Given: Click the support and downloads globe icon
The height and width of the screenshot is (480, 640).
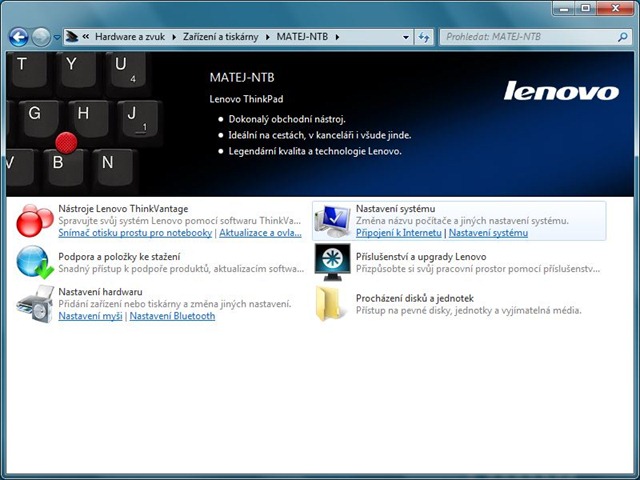Looking at the screenshot, I should pyautogui.click(x=34, y=262).
